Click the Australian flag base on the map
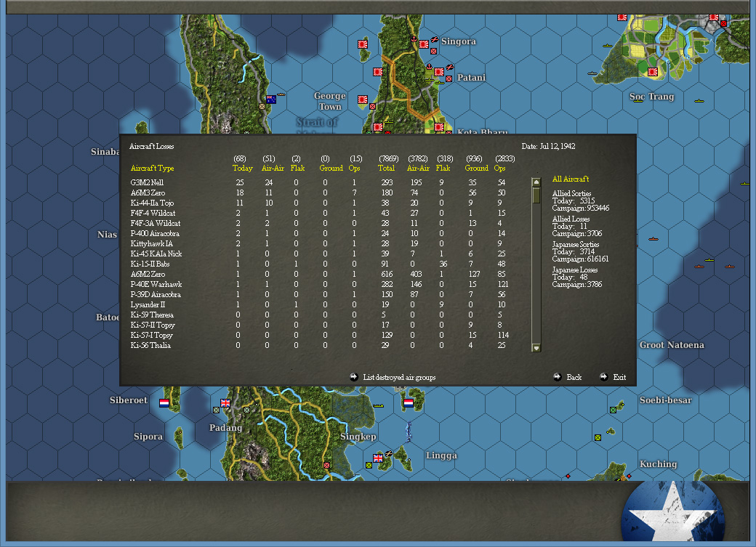This screenshot has height=547, width=756. tap(271, 100)
